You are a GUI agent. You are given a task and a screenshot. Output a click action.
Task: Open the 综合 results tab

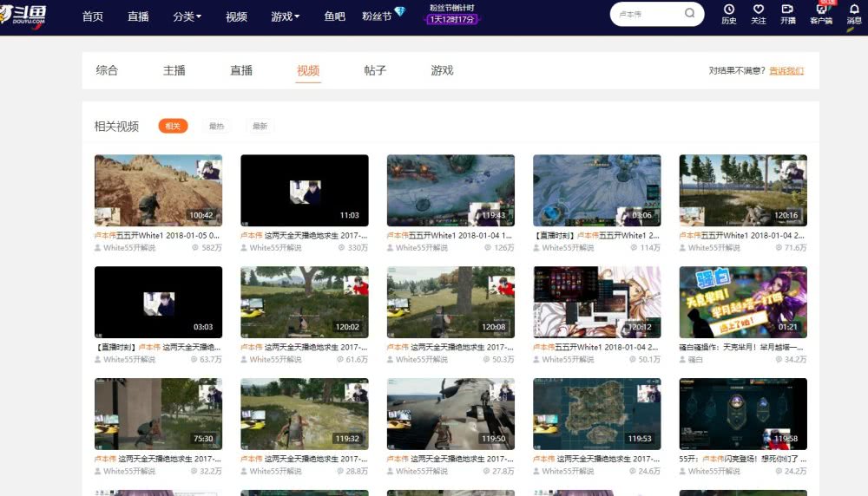click(107, 70)
